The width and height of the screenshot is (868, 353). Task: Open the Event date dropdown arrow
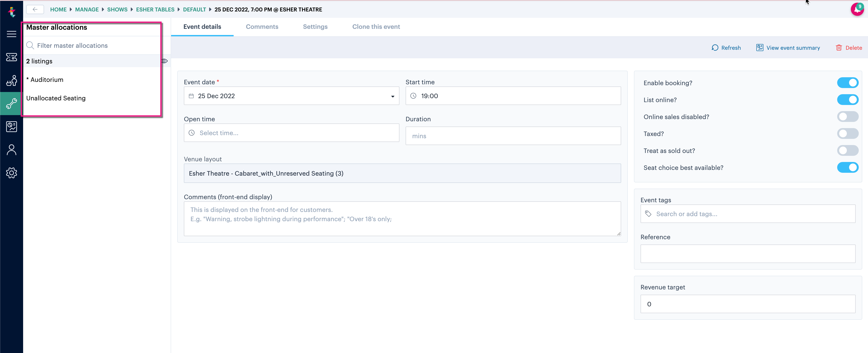(393, 96)
